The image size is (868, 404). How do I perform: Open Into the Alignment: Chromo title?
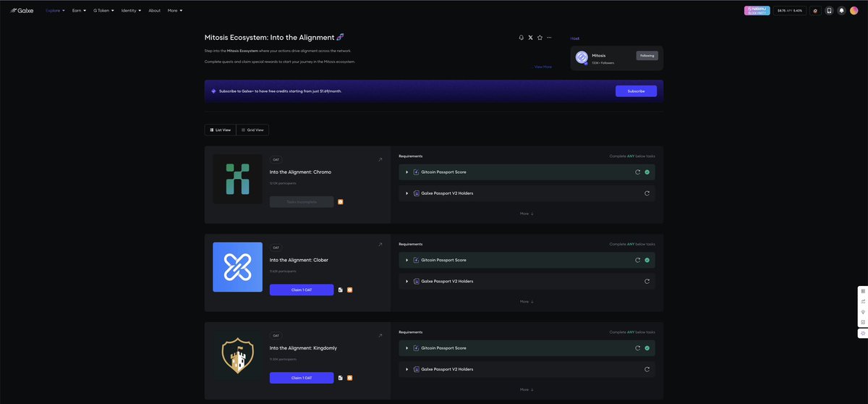click(x=300, y=172)
